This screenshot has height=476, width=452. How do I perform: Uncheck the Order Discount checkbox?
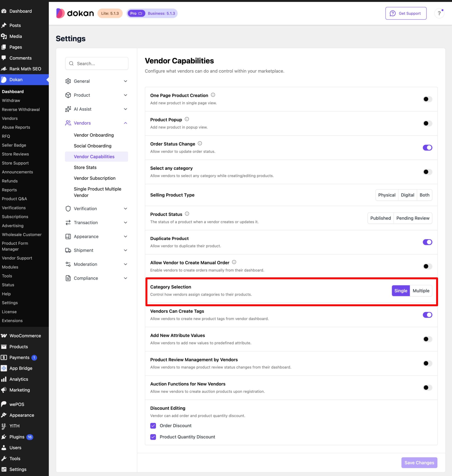click(153, 426)
